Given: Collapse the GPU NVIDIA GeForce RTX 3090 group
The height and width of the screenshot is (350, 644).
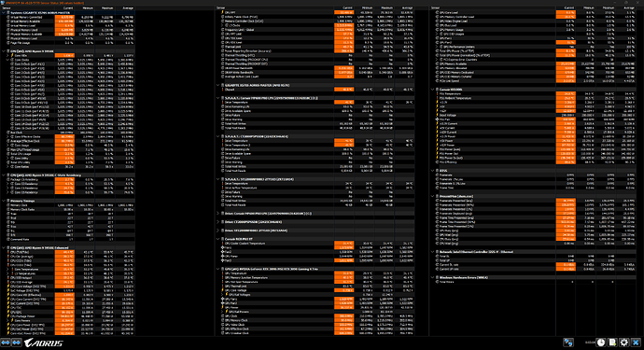Looking at the screenshot, I should pos(218,269).
